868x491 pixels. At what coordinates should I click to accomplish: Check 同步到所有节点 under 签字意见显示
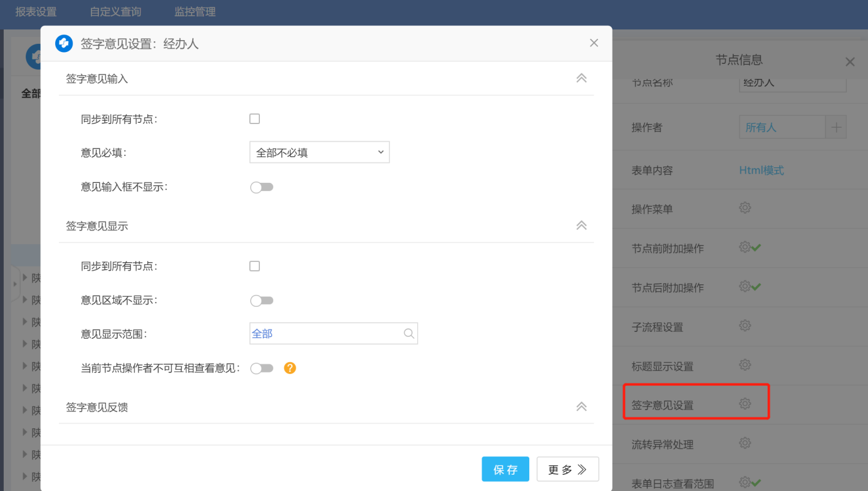255,266
